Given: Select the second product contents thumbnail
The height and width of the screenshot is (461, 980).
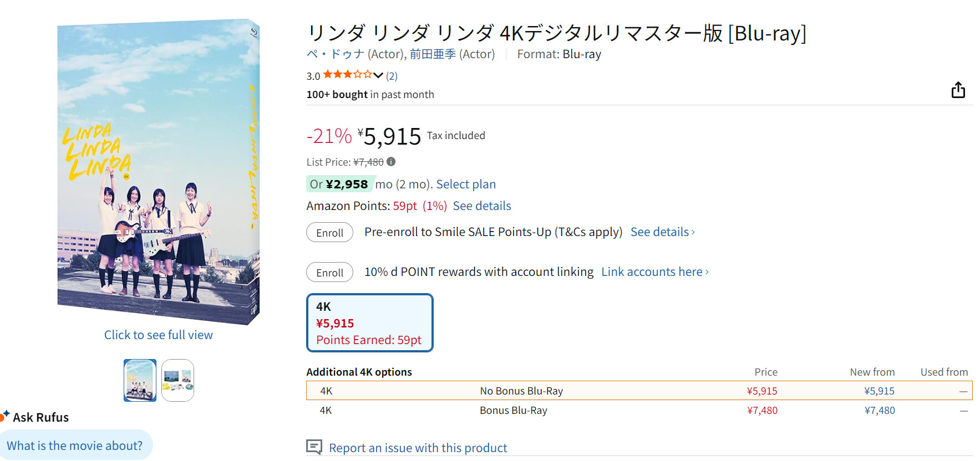Looking at the screenshot, I should [177, 380].
